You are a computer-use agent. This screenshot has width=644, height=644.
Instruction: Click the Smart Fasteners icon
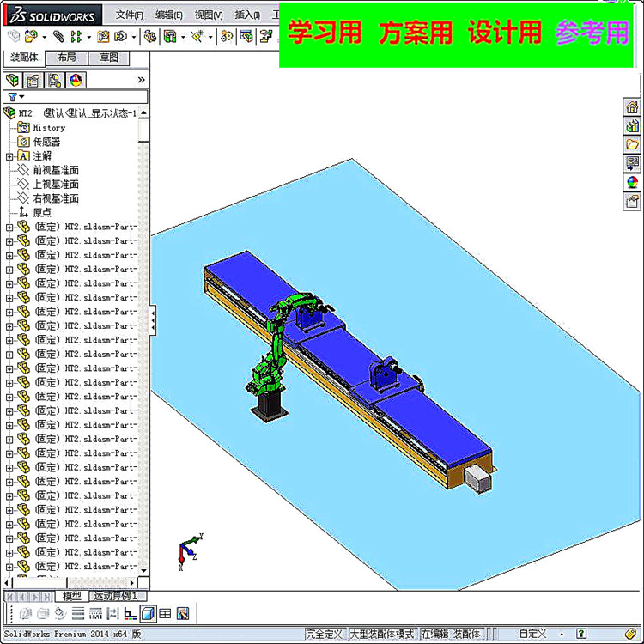tap(103, 37)
